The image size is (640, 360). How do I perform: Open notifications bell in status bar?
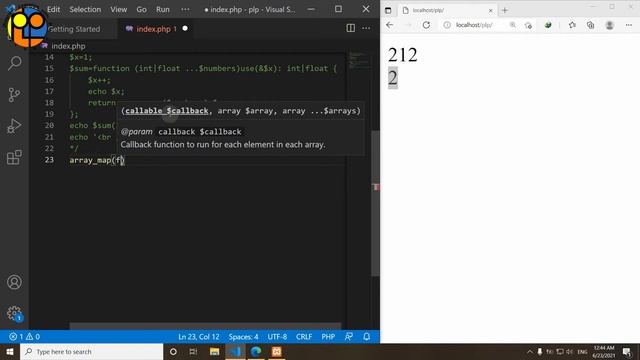[367, 337]
